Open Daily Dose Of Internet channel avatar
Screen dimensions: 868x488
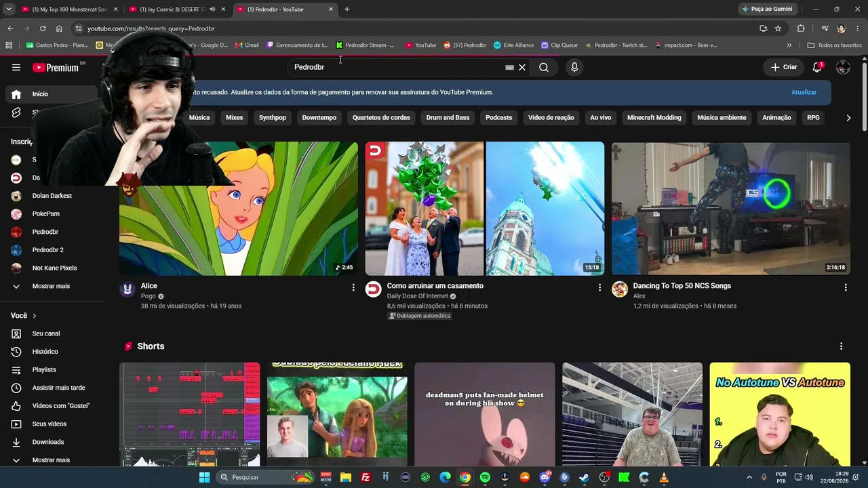point(374,289)
